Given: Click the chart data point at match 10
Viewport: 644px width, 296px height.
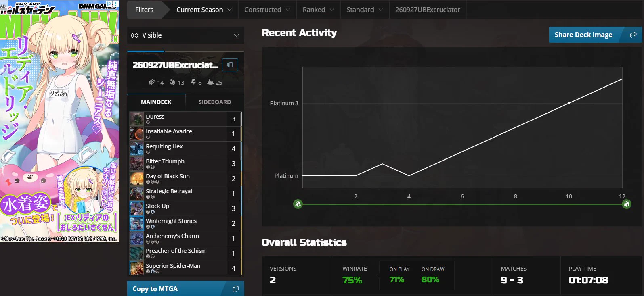Looking at the screenshot, I should [569, 103].
